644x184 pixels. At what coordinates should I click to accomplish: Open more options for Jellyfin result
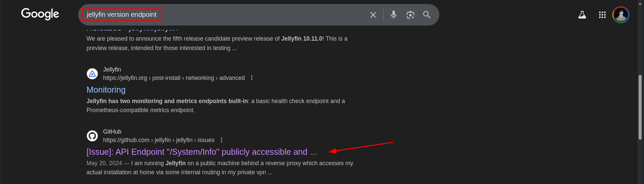point(252,78)
